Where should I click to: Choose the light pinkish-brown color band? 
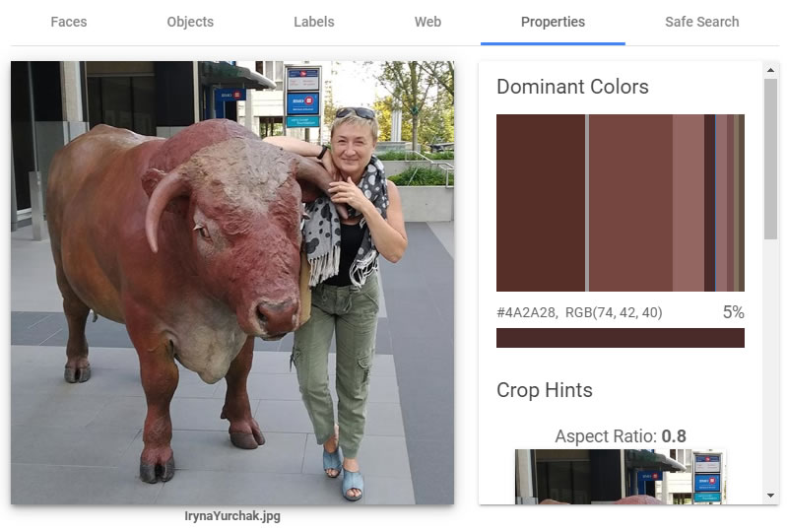pyautogui.click(x=689, y=203)
